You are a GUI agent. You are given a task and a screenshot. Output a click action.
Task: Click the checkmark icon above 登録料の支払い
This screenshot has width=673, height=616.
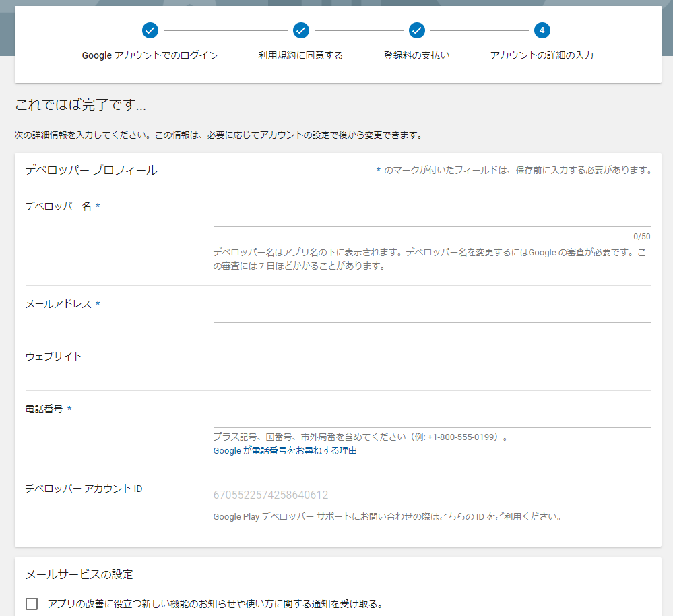pos(416,30)
